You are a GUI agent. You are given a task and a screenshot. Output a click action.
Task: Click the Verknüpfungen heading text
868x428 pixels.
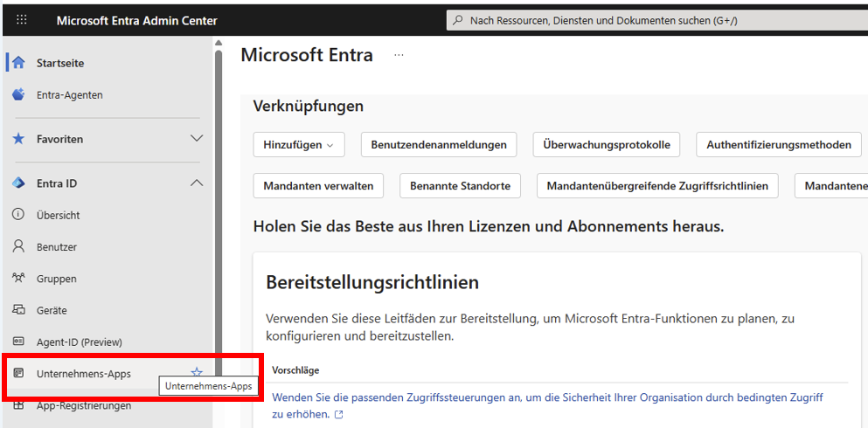[x=309, y=107]
